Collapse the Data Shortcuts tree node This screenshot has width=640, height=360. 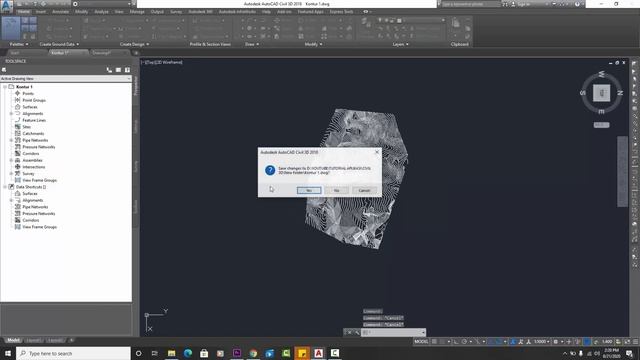5,187
